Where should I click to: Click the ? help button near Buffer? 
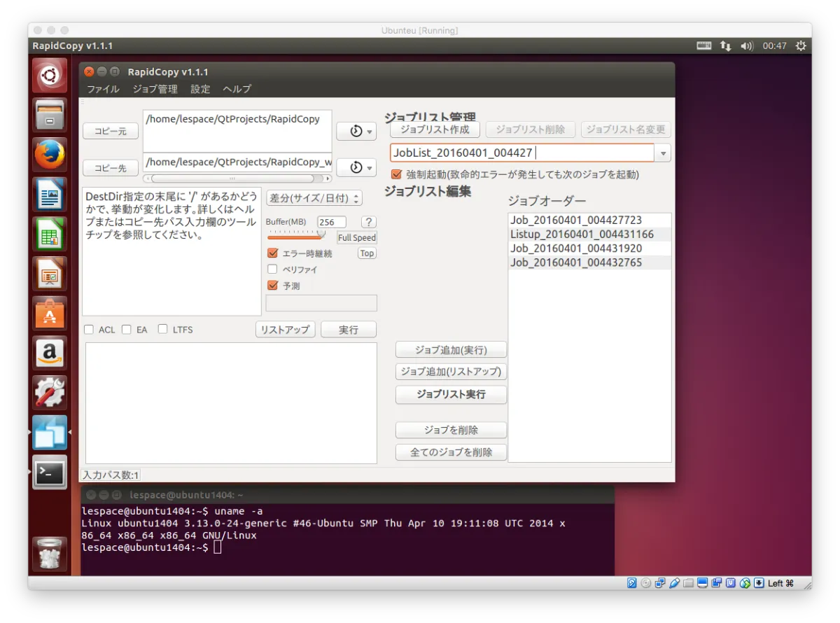pos(369,222)
